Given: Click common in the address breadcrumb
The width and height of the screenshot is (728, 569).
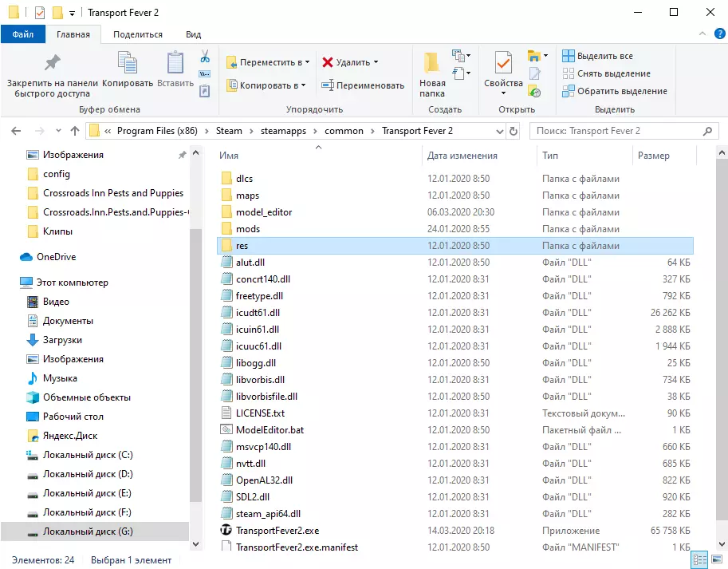Looking at the screenshot, I should 344,131.
